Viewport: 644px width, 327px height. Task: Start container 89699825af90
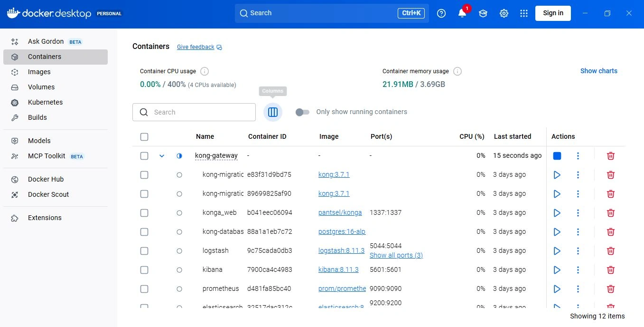(557, 194)
